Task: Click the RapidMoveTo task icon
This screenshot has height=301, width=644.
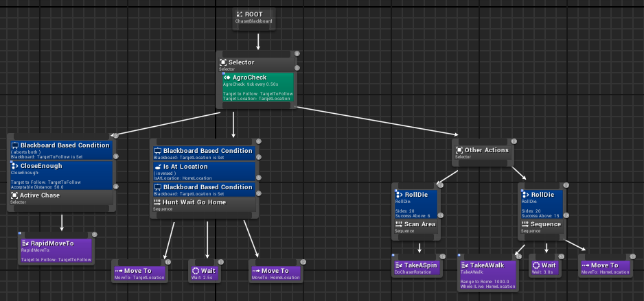Action: (x=25, y=243)
